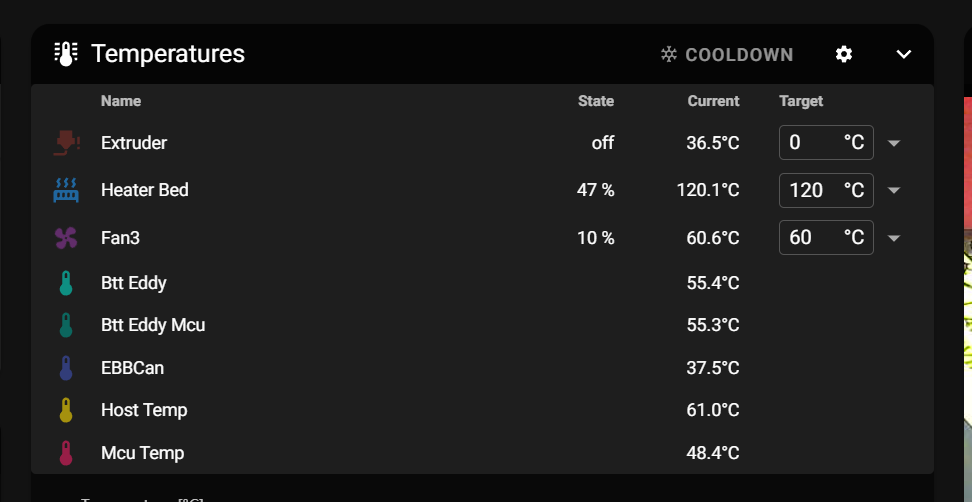972x502 pixels.
Task: Collapse the Temperatures panel with chevron
Action: coord(904,55)
